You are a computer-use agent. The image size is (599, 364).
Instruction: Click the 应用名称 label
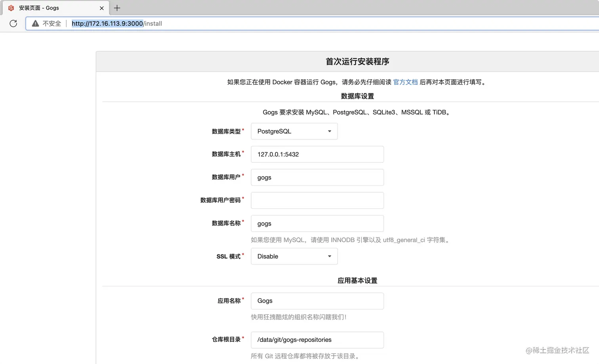coord(229,301)
